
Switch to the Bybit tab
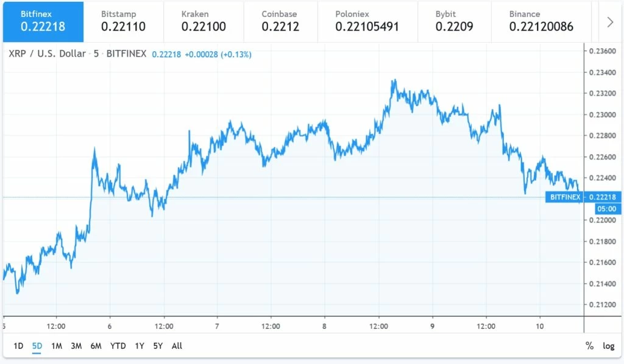(x=455, y=22)
